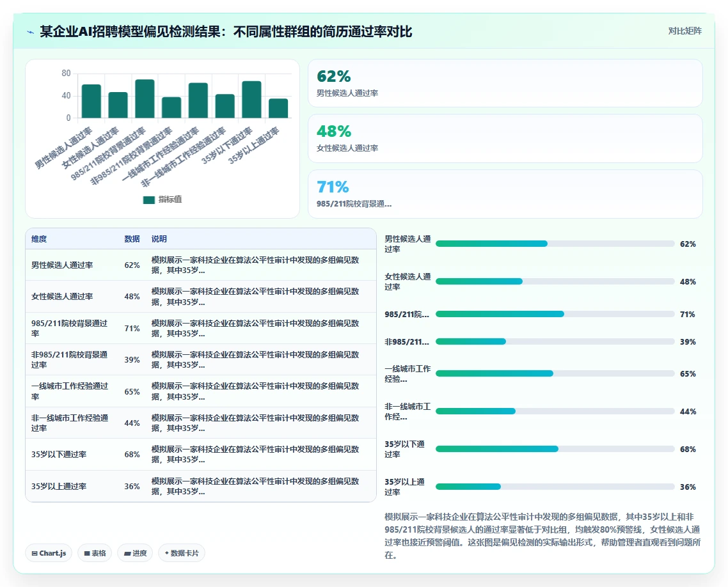
Task: Click the description text in the 男性候选人通过率 row
Action: click(255, 265)
